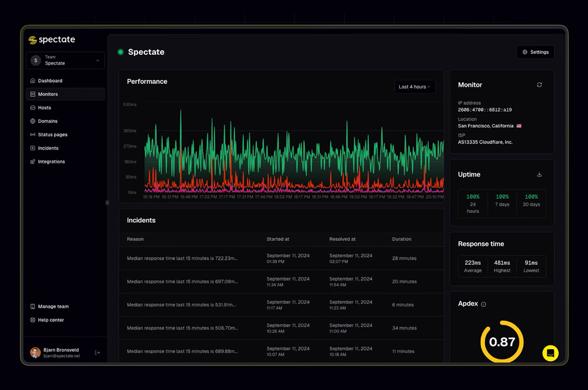Download the Uptime report

point(539,174)
